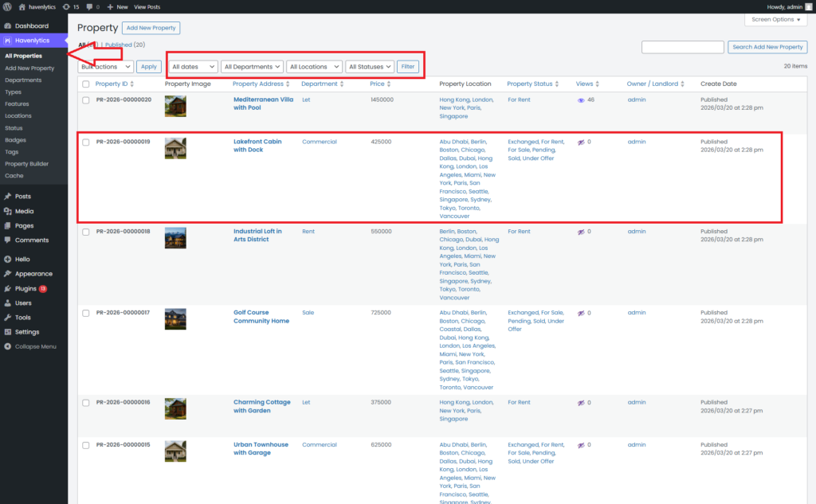Expand the Screen Options panel
This screenshot has height=504, width=816.
(775, 19)
